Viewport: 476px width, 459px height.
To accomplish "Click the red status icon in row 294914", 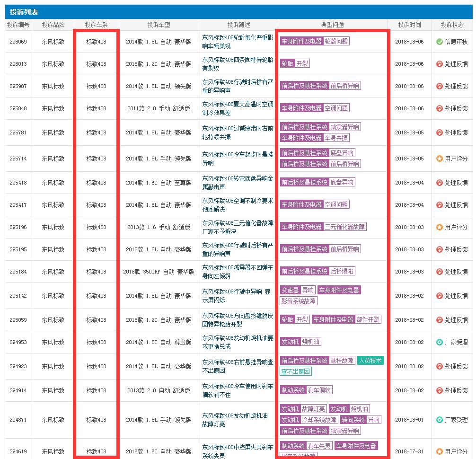I will click(x=439, y=390).
